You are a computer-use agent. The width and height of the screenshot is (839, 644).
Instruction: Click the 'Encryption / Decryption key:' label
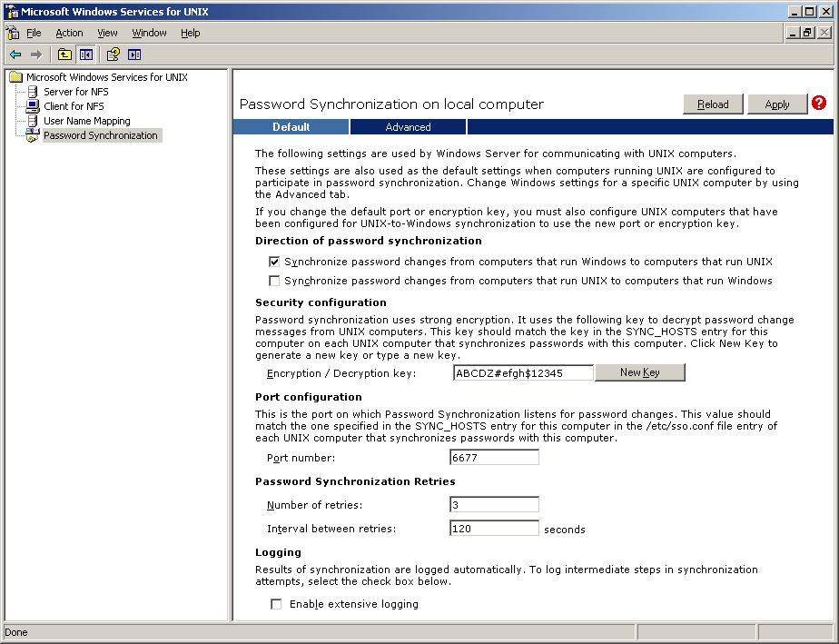tap(341, 373)
